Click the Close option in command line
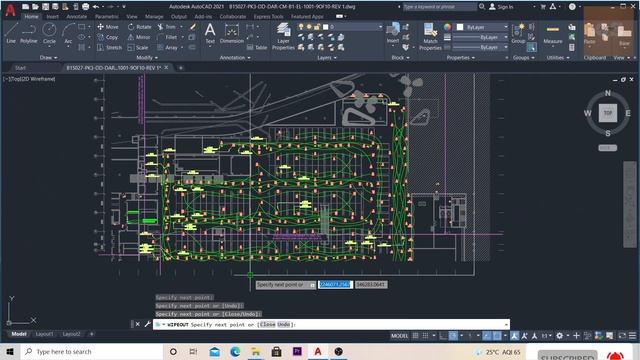The height and width of the screenshot is (360, 640). coord(267,324)
